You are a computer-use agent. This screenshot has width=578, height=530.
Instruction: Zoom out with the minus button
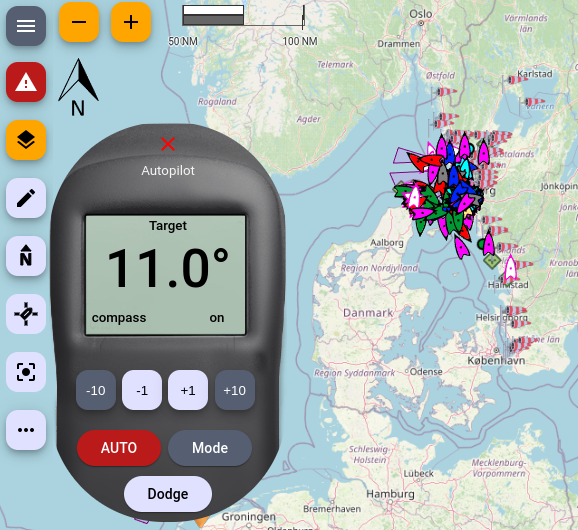[79, 22]
